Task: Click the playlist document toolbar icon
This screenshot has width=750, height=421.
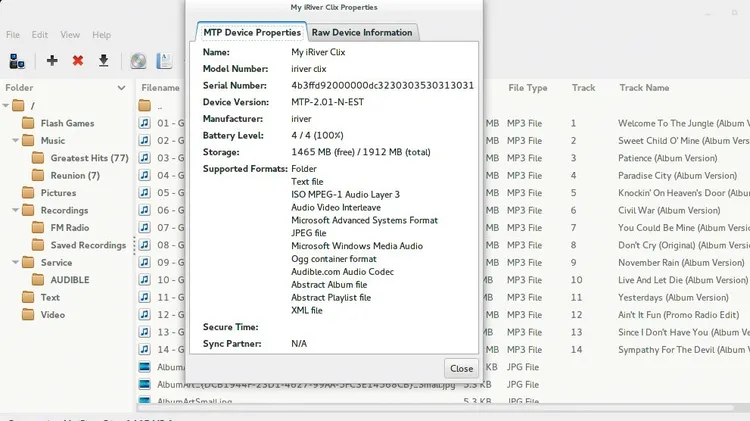Action: tap(164, 61)
